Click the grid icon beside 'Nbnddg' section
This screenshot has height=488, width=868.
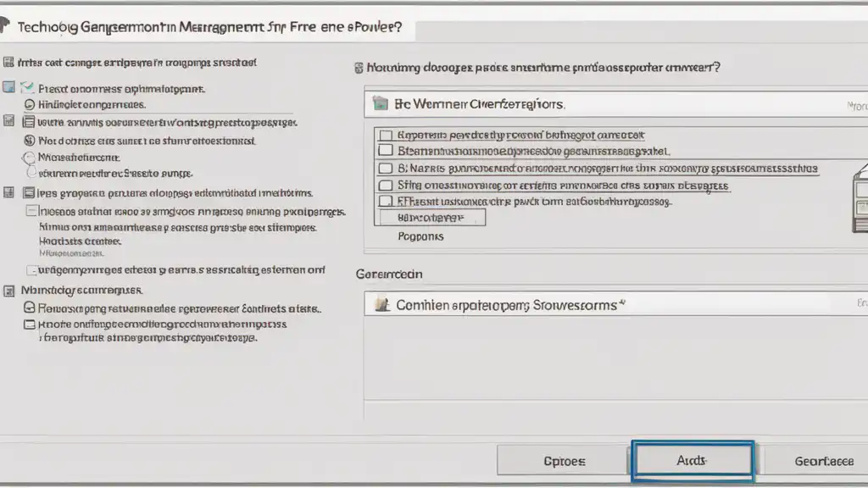(9, 291)
